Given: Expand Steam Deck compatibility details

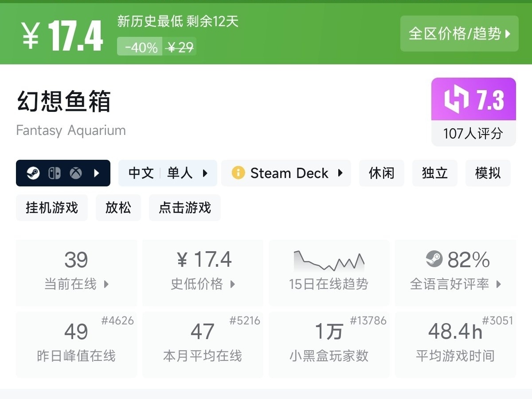Looking at the screenshot, I should tap(286, 173).
